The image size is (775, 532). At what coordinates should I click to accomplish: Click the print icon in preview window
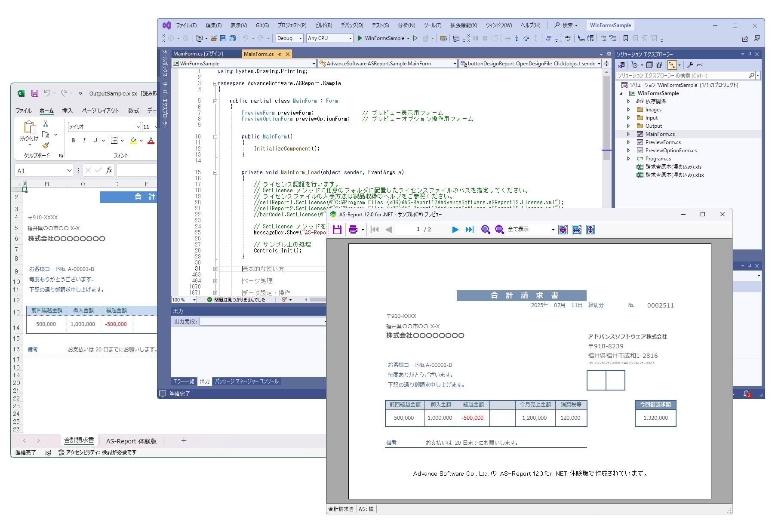pyautogui.click(x=353, y=230)
